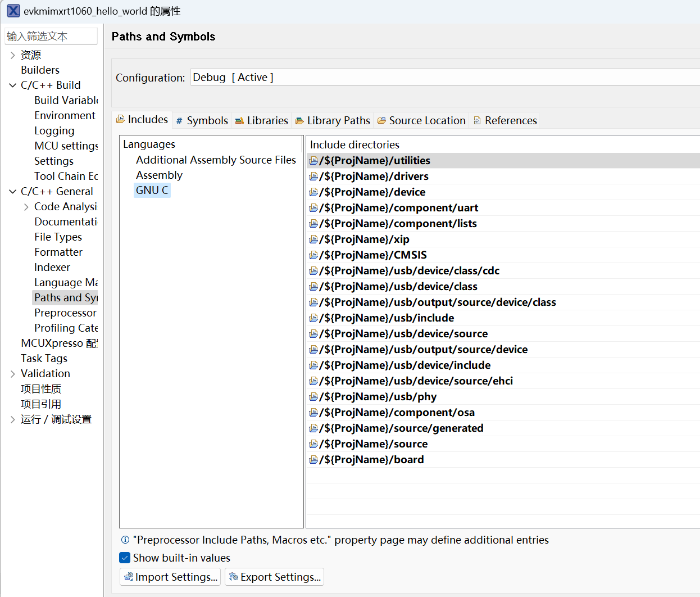This screenshot has height=597, width=700.
Task: Select the Includes tab icon
Action: 121,119
